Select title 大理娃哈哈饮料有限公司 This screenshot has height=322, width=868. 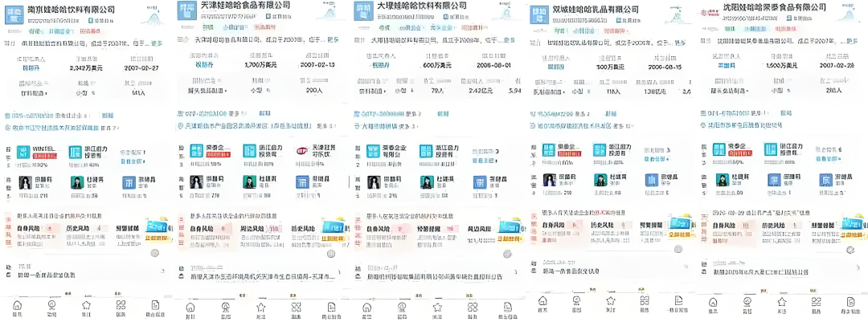tap(421, 6)
